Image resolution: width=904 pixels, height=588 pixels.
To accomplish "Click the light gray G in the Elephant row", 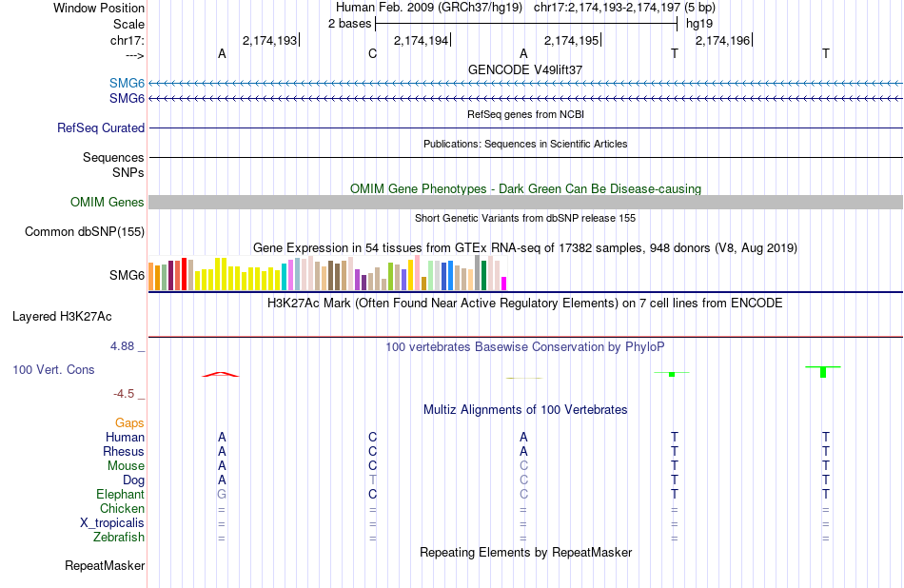I will (222, 494).
